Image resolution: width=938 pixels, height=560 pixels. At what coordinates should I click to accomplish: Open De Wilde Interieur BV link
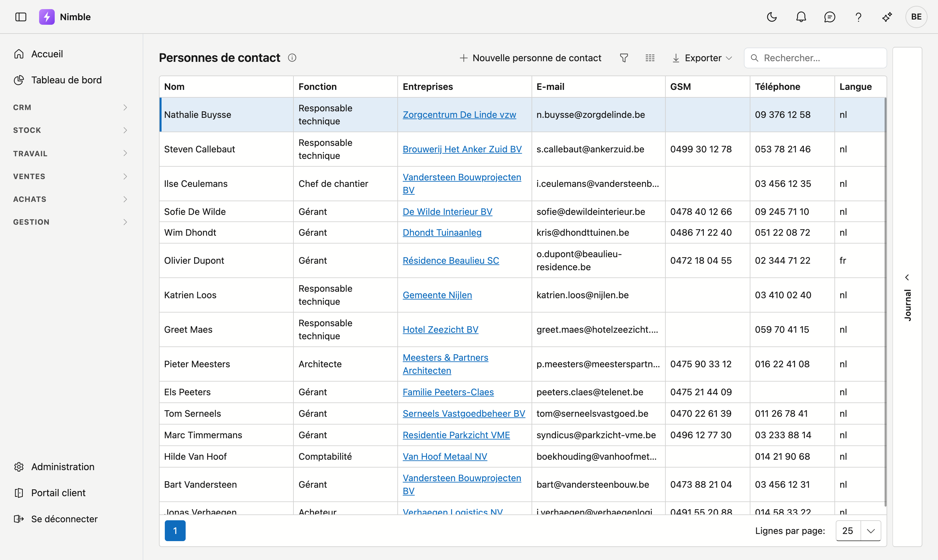point(447,212)
